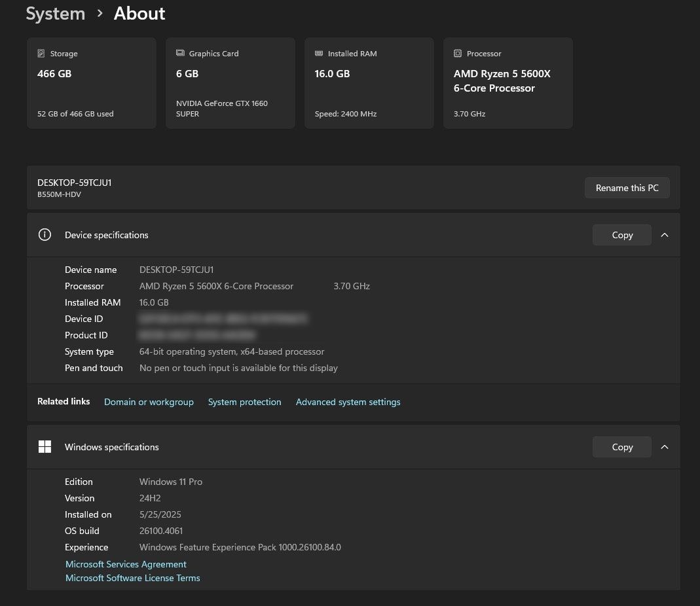Click the Processor chip icon in card

[x=458, y=54]
